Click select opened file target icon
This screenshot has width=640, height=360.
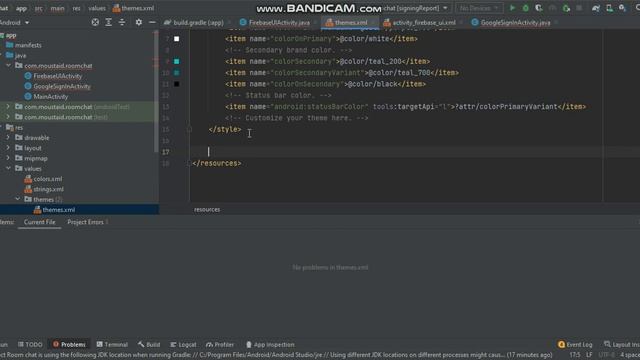[95, 22]
